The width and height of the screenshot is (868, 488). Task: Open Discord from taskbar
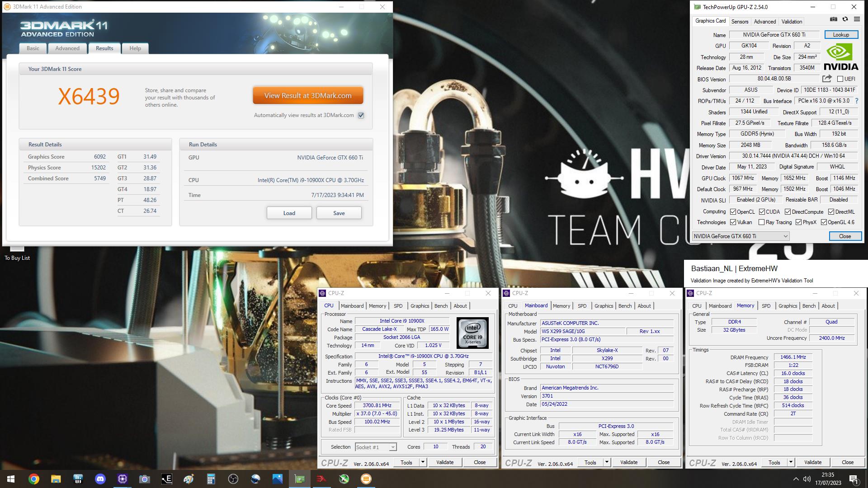pyautogui.click(x=100, y=479)
